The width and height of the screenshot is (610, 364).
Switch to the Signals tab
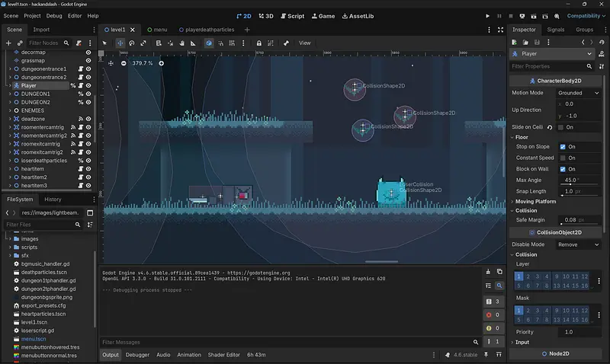coord(556,30)
